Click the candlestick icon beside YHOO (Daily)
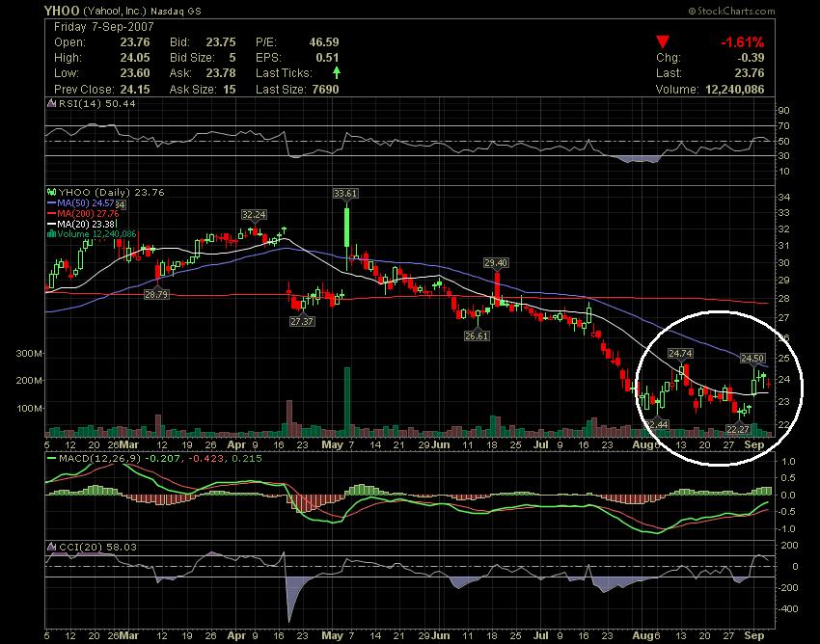820x644 pixels. click(51, 193)
